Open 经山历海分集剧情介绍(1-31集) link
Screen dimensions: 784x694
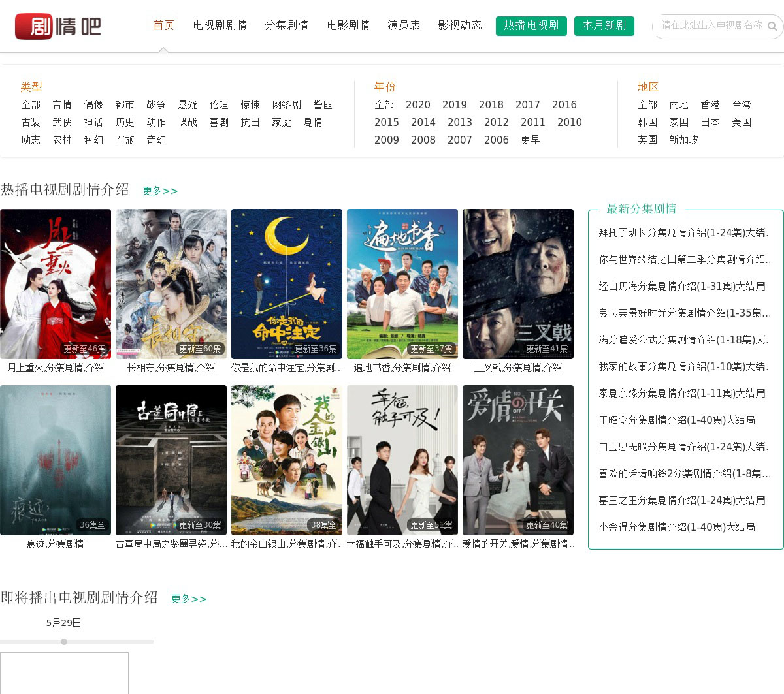click(682, 287)
